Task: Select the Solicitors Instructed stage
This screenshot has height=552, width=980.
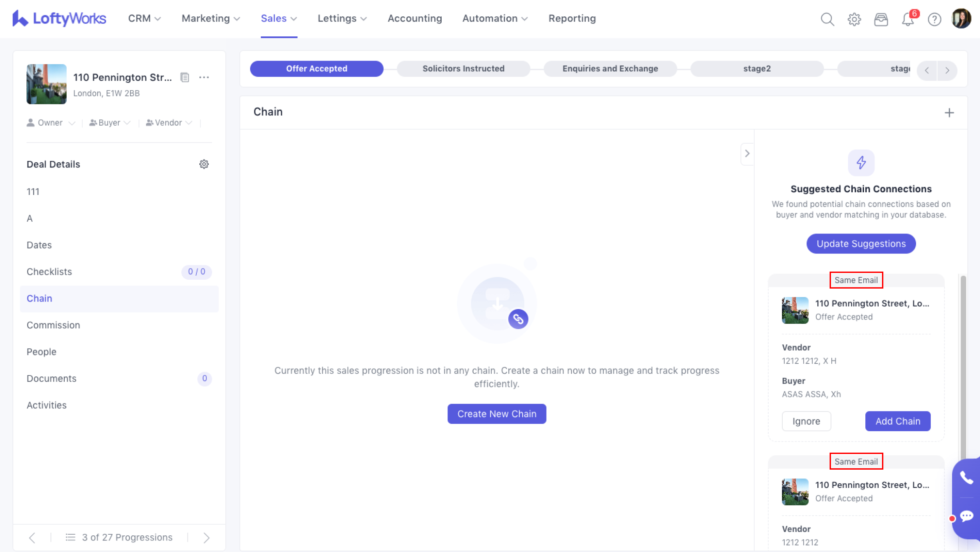Action: (x=463, y=68)
